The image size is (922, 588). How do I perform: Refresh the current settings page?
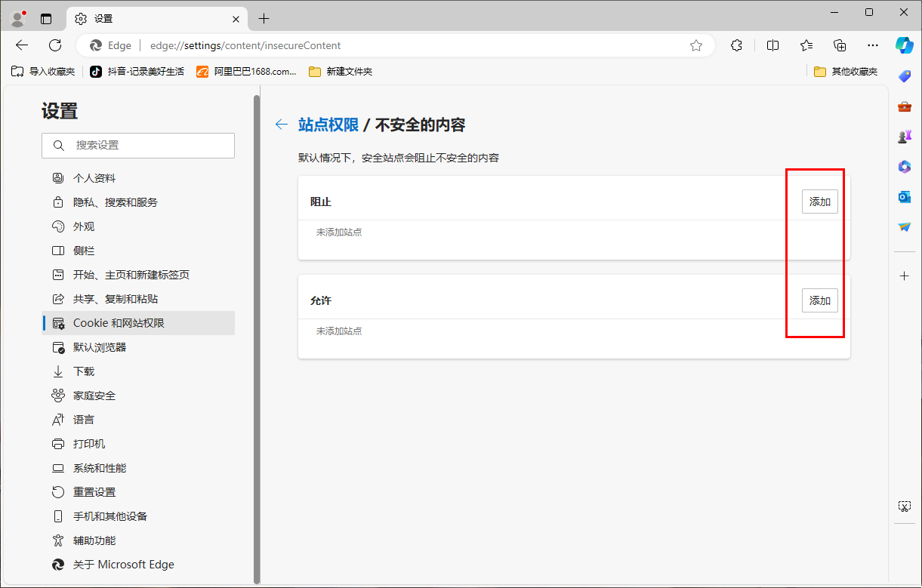click(54, 45)
